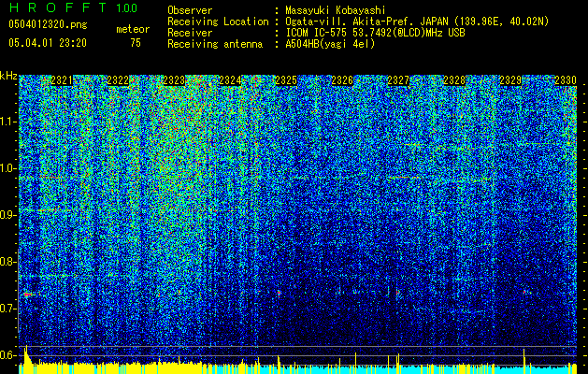
Task: Click the date stamp 05.04.01 23:20
Action: pyautogui.click(x=48, y=43)
